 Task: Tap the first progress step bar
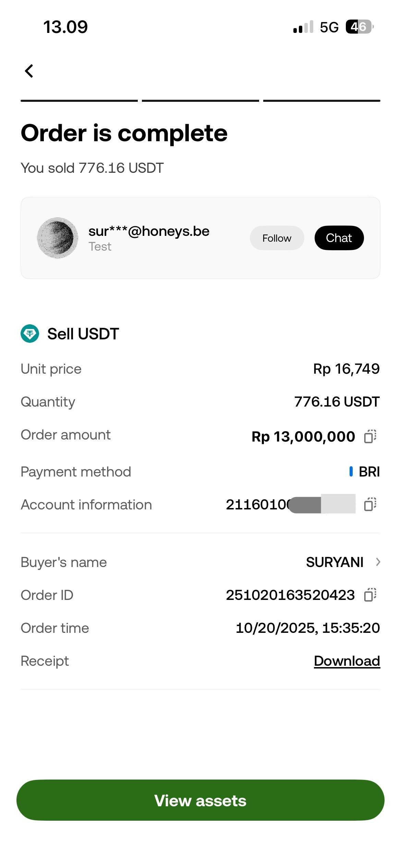click(x=79, y=101)
